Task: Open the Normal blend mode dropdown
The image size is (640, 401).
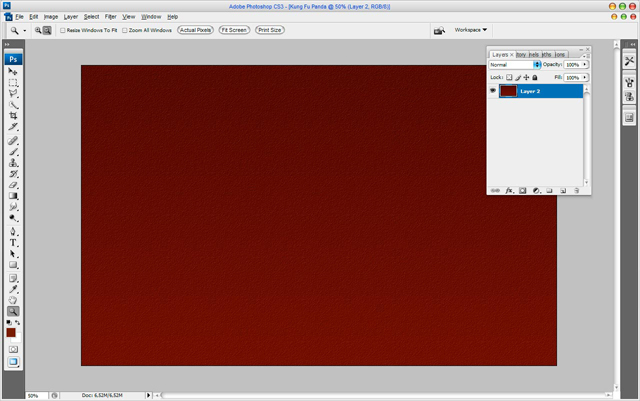Action: tap(514, 65)
